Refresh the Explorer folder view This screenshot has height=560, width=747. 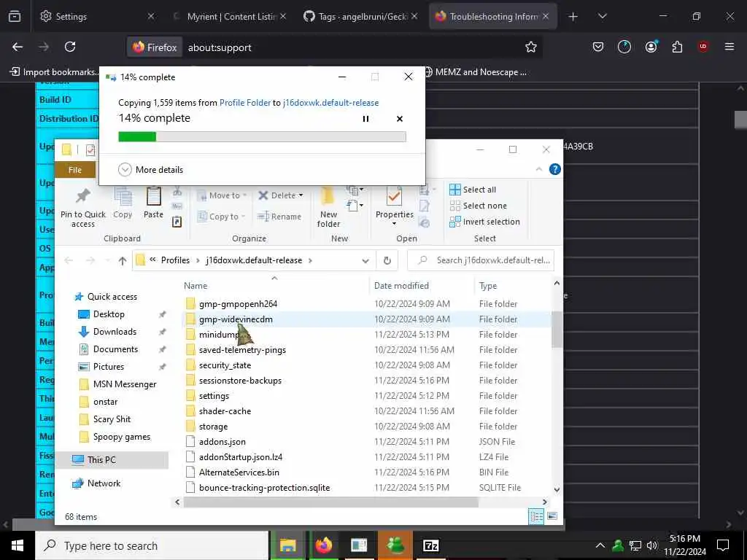[x=387, y=260]
